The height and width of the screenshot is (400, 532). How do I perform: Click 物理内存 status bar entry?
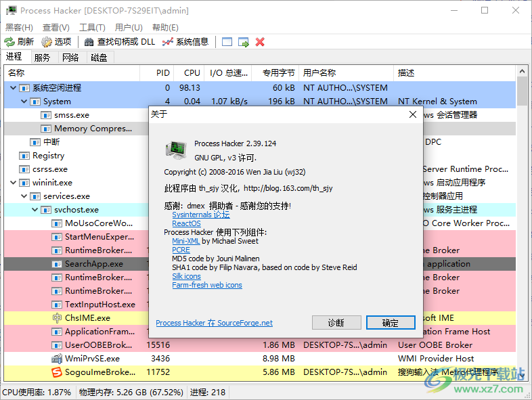tap(131, 393)
